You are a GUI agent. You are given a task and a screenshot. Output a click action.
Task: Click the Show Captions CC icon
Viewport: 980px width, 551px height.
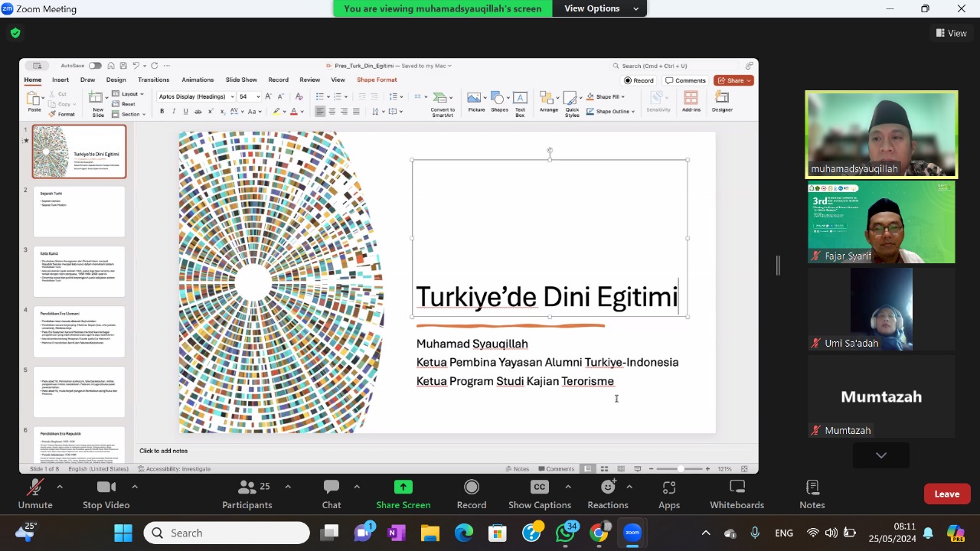(x=540, y=487)
